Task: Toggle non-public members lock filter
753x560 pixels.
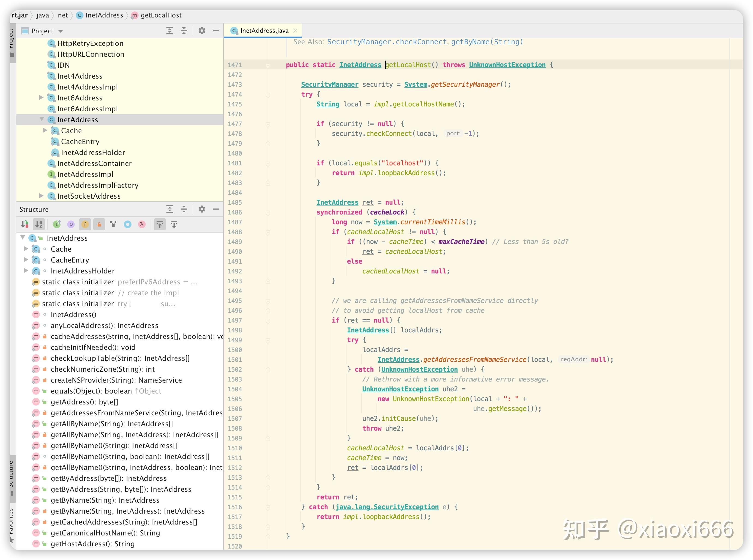Action: coord(99,224)
